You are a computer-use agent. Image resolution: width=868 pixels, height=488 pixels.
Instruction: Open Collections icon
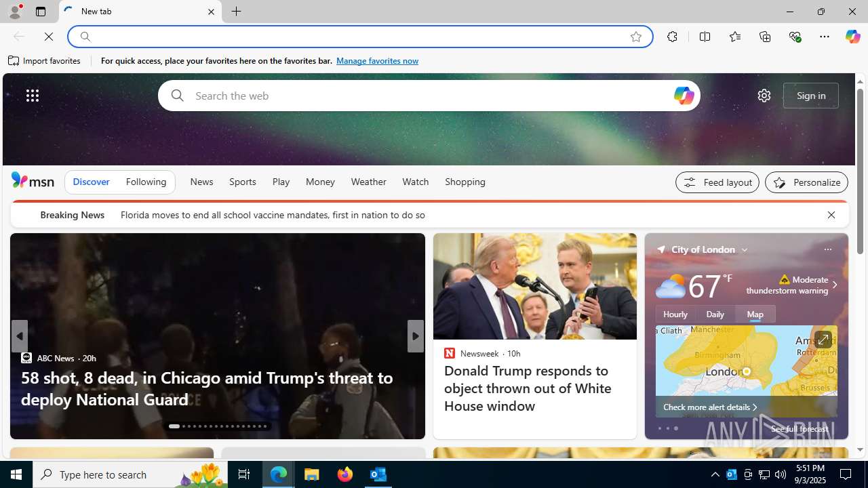coord(765,37)
